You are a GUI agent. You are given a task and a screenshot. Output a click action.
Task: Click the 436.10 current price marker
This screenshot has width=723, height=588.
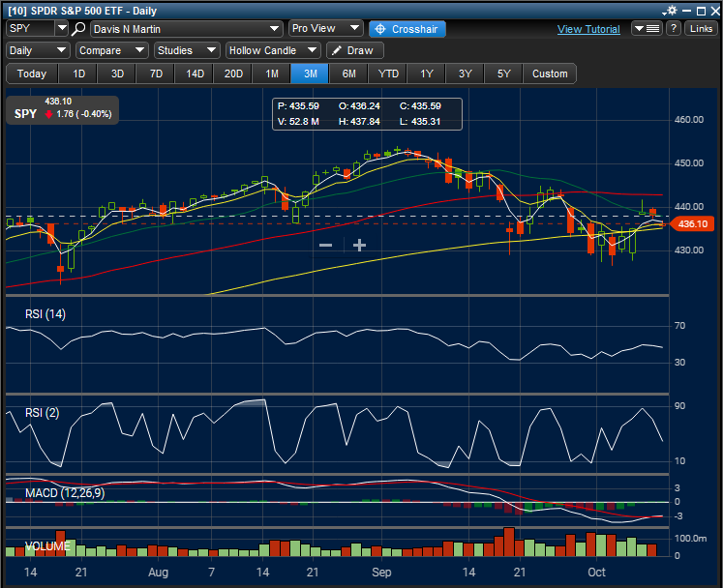point(692,224)
